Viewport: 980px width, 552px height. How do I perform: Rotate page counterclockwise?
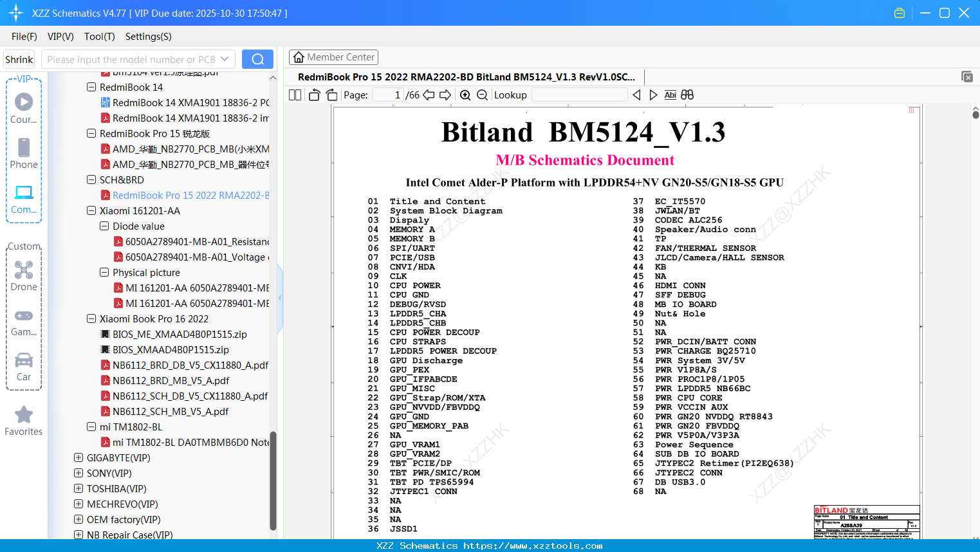314,95
